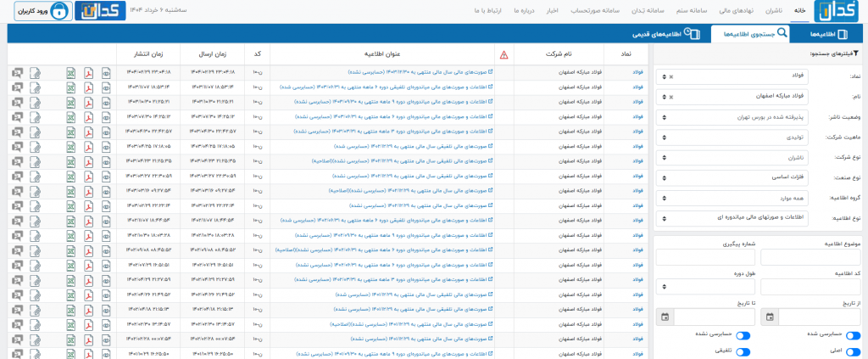The image size is (868, 359).
Task: Click the زمان انتشار column header
Action: point(148,54)
